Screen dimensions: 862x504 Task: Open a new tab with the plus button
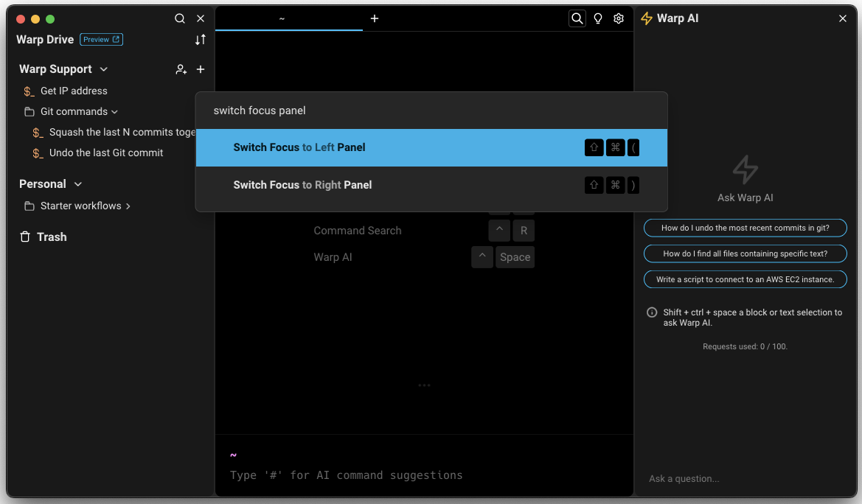coord(375,18)
